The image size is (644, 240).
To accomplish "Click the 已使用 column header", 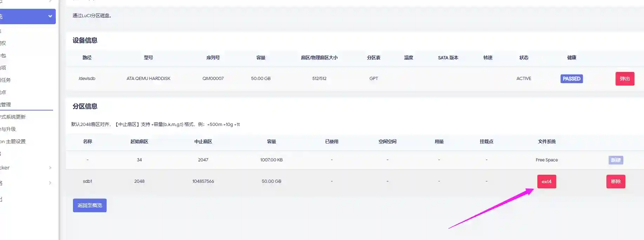I will 331,141.
